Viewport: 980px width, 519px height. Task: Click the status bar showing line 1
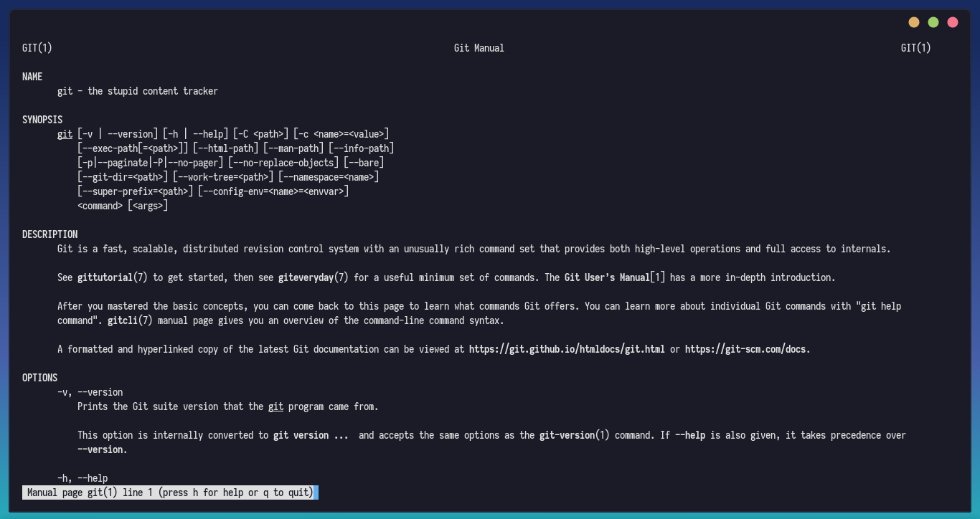(x=170, y=492)
